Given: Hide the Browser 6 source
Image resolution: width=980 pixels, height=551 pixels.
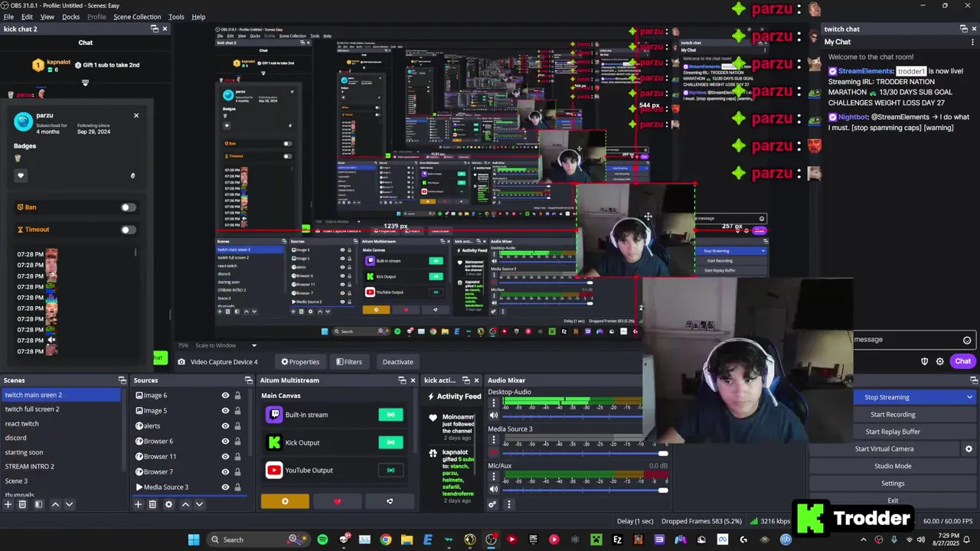Looking at the screenshot, I should 225,442.
